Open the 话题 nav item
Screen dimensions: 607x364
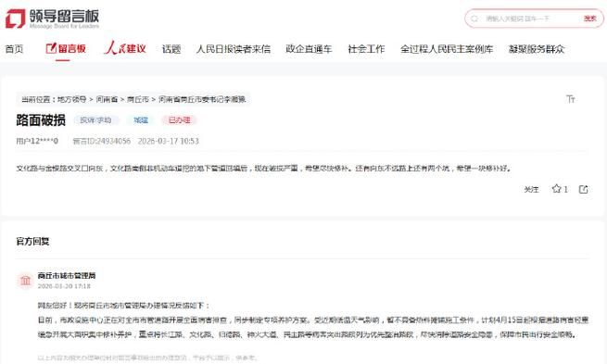171,49
